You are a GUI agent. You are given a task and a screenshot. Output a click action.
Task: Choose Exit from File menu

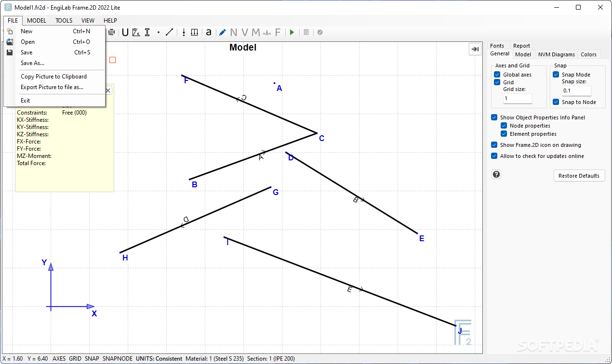coord(54,101)
